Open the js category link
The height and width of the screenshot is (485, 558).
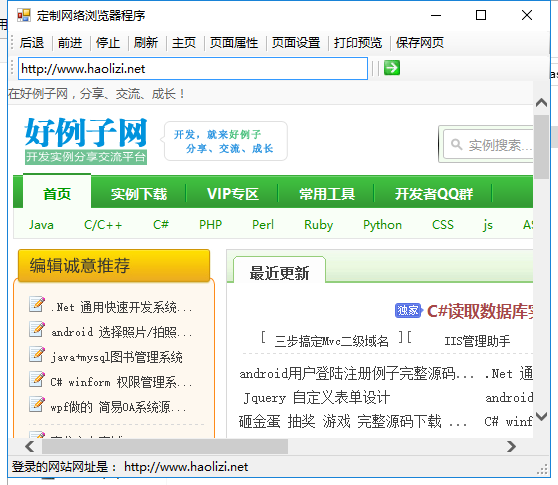point(488,225)
